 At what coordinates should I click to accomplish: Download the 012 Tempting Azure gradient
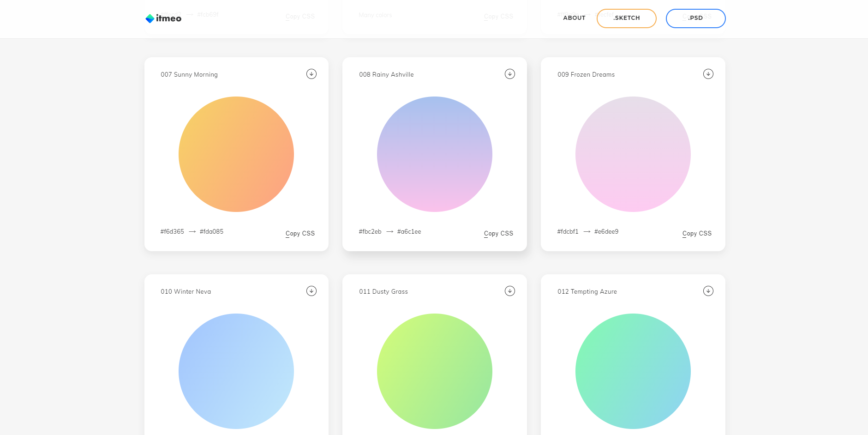(708, 291)
